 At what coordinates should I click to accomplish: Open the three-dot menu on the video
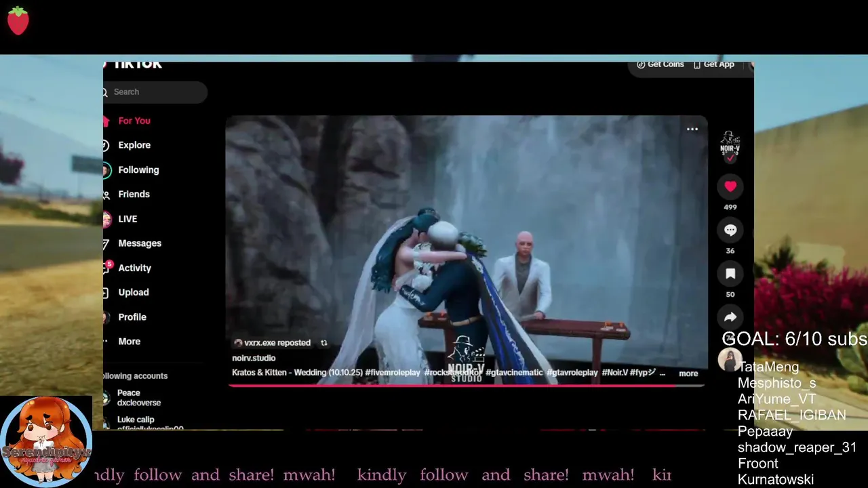[692, 129]
